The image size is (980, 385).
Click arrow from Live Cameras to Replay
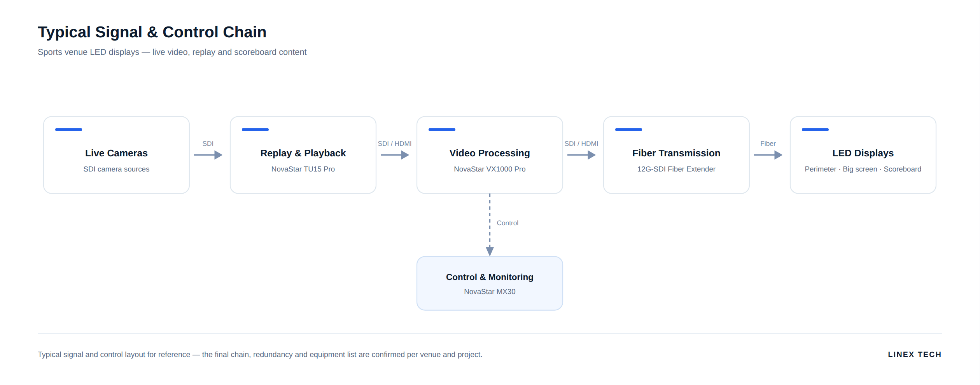click(208, 155)
